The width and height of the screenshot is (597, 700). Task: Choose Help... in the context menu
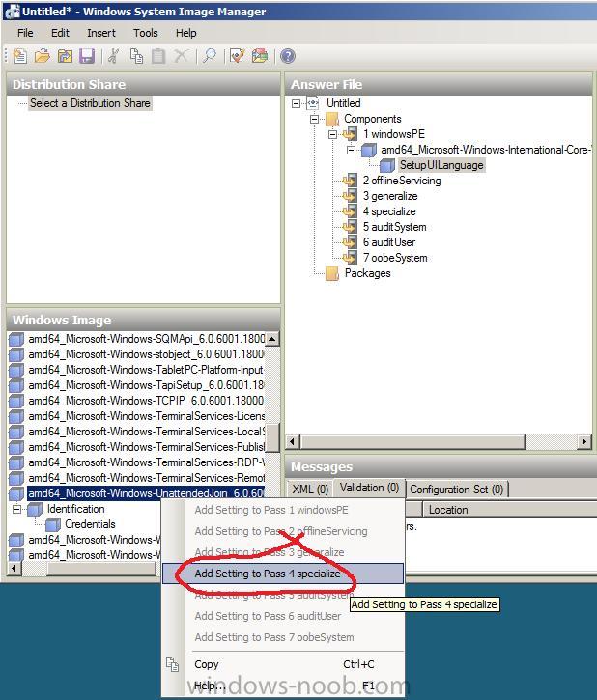(283, 686)
